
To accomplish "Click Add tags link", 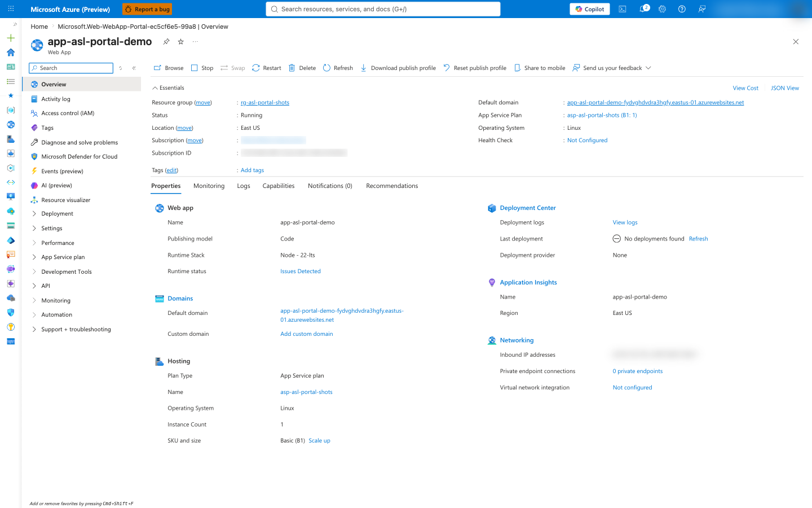I will 252,170.
